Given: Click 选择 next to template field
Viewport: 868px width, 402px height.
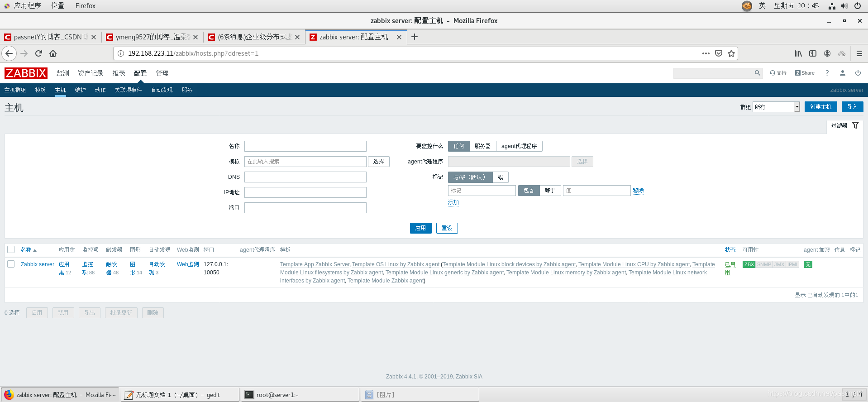Looking at the screenshot, I should coord(378,162).
